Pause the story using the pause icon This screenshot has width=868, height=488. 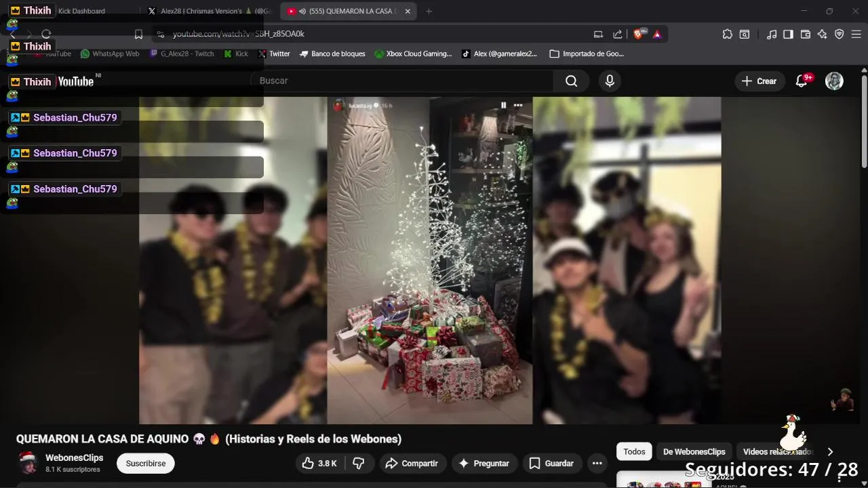pos(503,105)
